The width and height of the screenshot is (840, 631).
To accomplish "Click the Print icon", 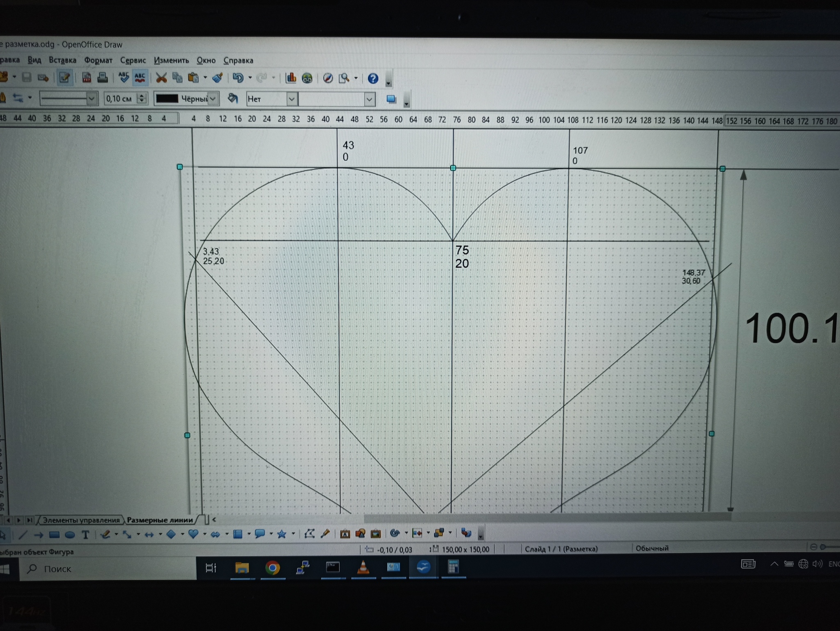I will [x=103, y=77].
